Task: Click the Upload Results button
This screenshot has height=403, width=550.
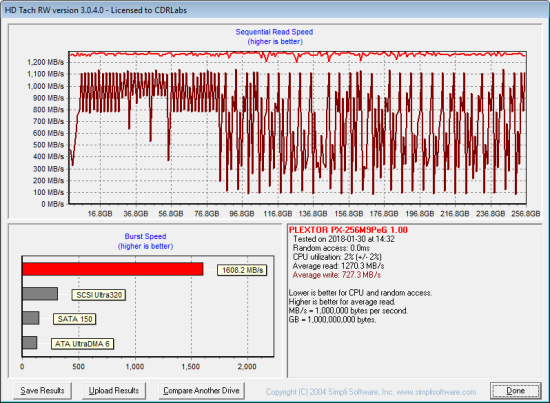Action: pos(114,390)
